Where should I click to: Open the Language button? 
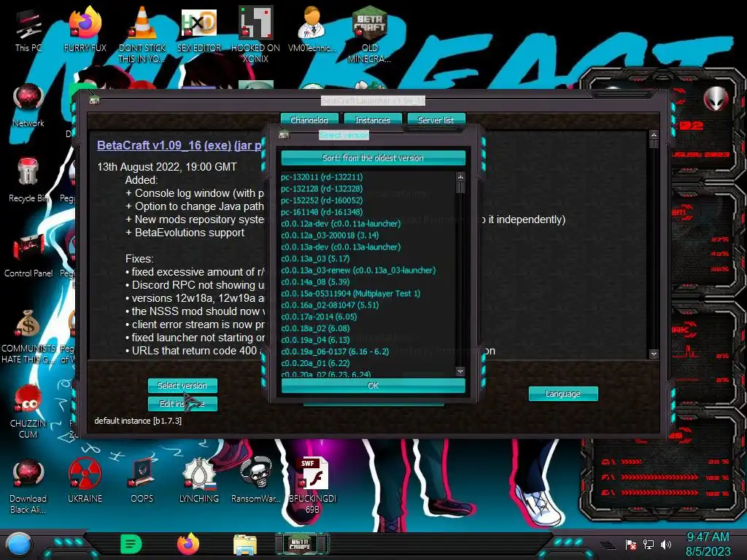[x=563, y=394]
